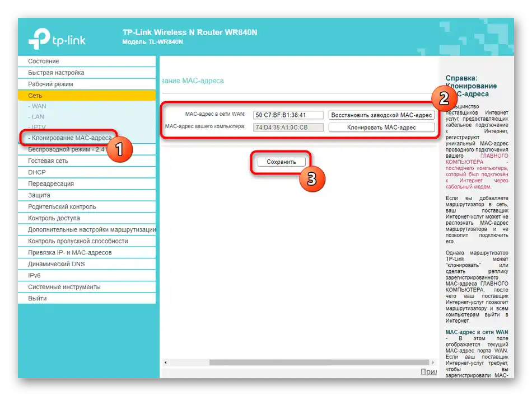Open Динамический DNS settings
The height and width of the screenshot is (396, 532).
pos(87,264)
